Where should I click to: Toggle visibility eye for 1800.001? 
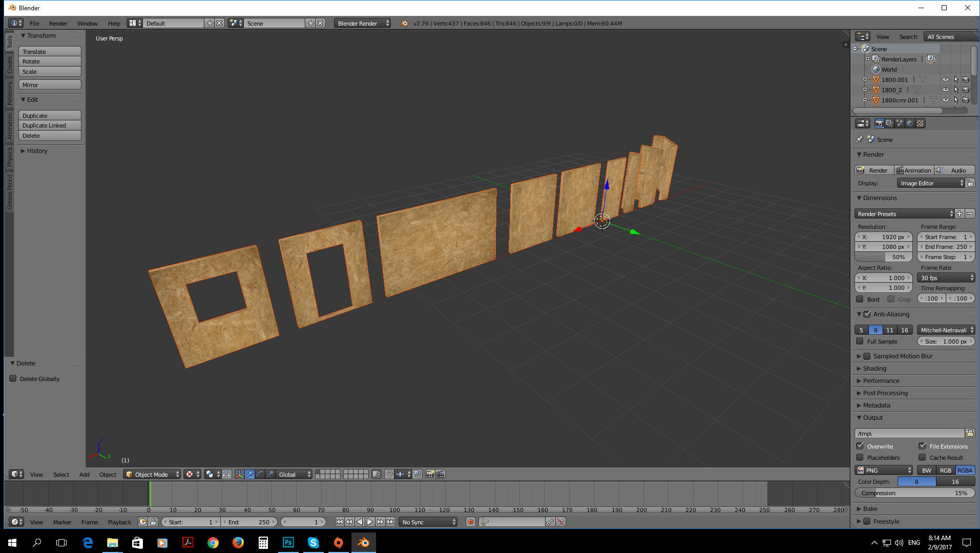click(946, 79)
